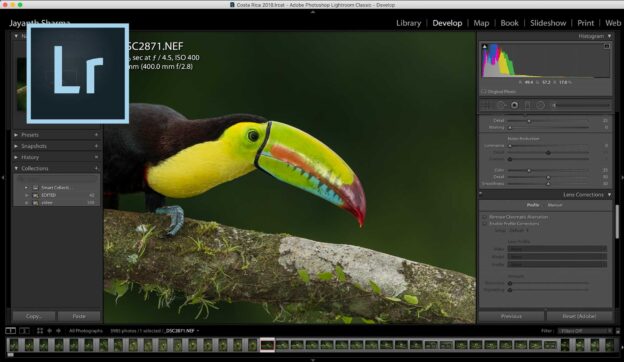Click the collections search field
The height and width of the screenshot is (362, 624).
click(56, 179)
